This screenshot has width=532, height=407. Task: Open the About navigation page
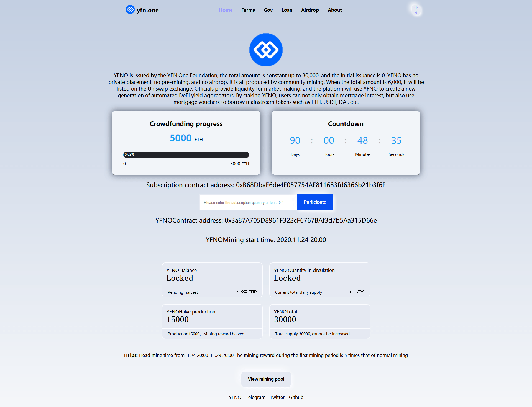point(334,9)
